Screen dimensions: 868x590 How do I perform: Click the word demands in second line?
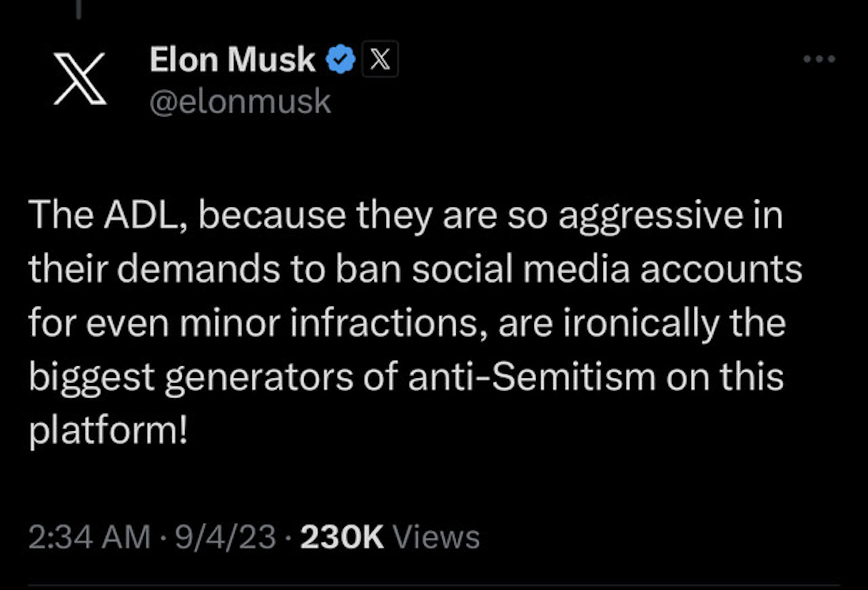pyautogui.click(x=198, y=269)
